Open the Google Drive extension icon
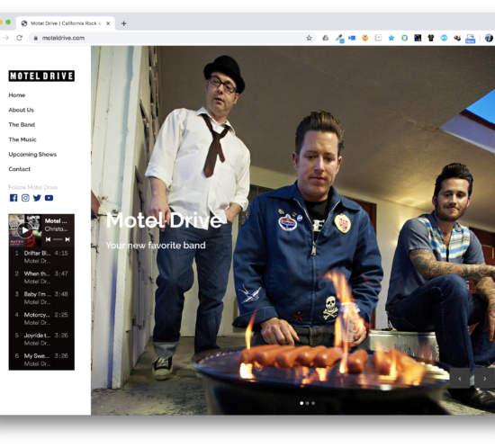Viewport: 495px width, 448px height. [326, 38]
